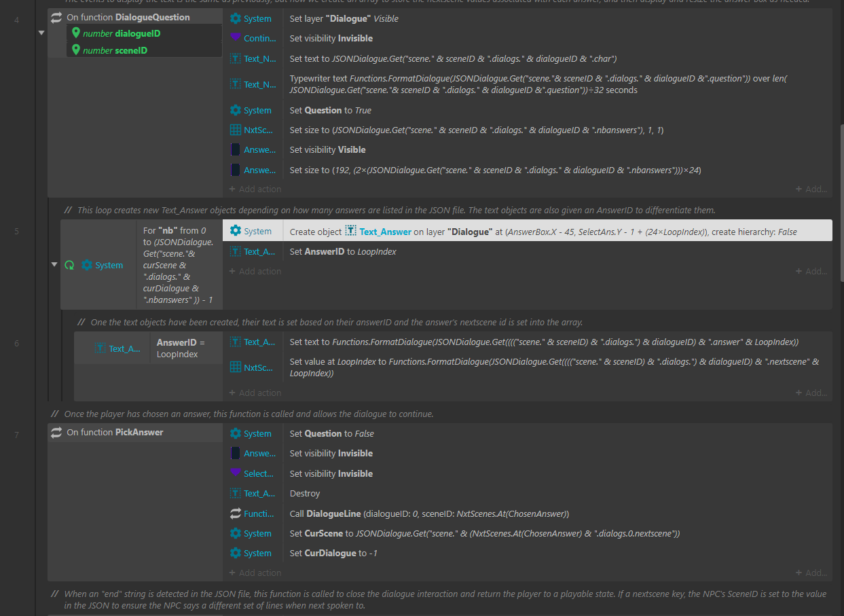Image resolution: width=844 pixels, height=616 pixels.
Task: Select 'Call DialogueLine' action text
Action: coord(429,513)
